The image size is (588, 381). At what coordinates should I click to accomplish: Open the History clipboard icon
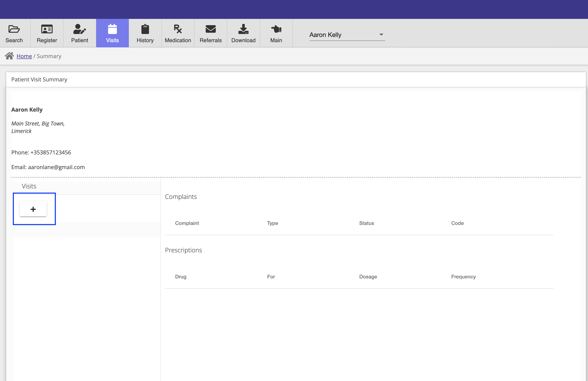point(145,29)
